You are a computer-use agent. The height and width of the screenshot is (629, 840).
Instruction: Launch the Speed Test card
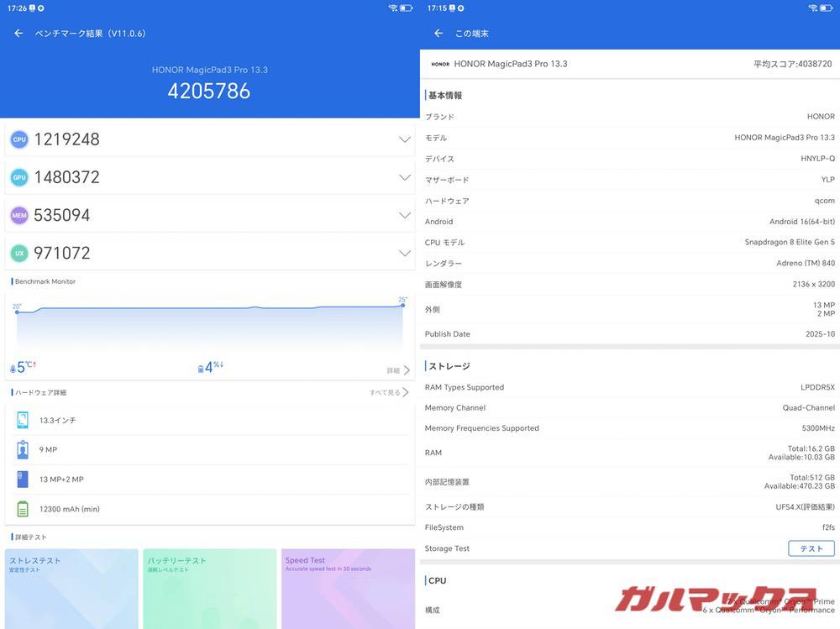348,588
